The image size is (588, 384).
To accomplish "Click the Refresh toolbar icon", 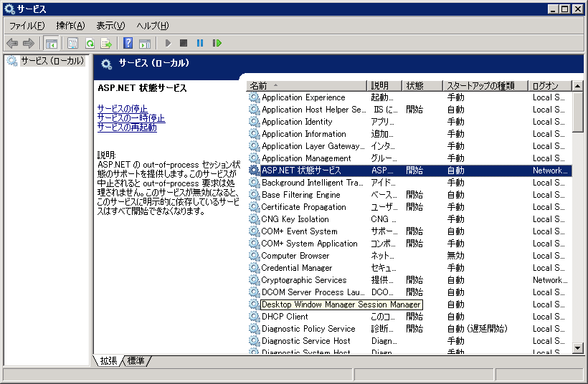I will (x=90, y=43).
